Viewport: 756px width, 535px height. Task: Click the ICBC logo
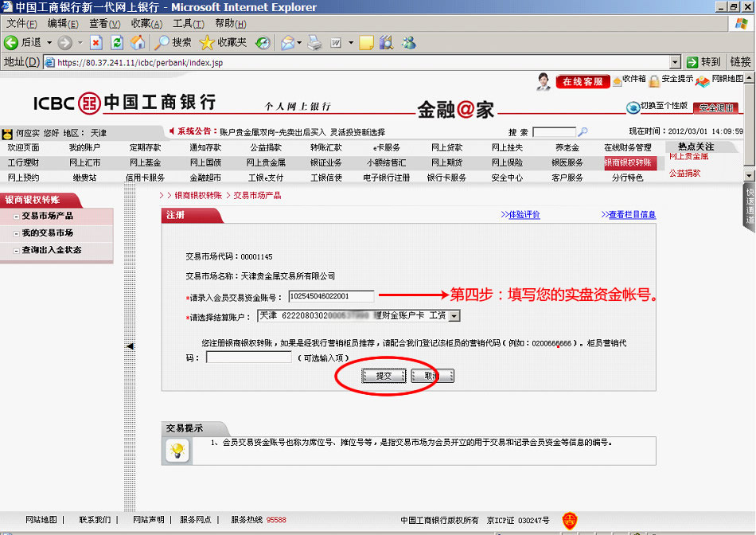pyautogui.click(x=124, y=103)
